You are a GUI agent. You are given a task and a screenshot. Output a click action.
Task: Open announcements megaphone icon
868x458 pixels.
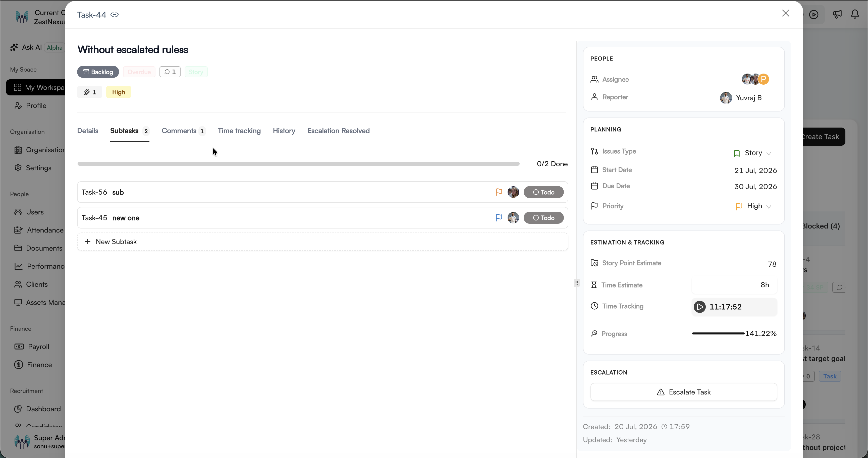point(837,14)
